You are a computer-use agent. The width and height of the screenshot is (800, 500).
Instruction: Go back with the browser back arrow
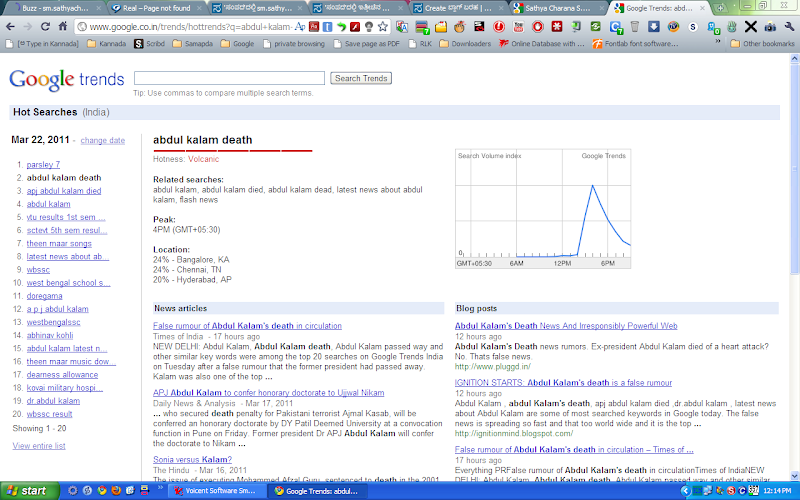[x=10, y=27]
